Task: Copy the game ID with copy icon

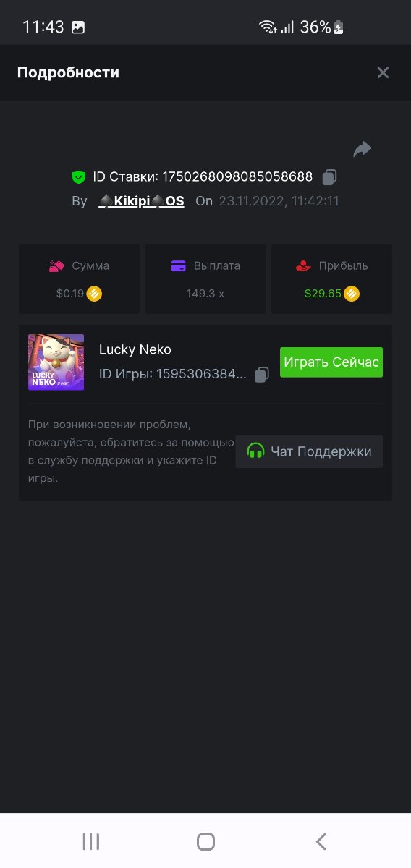Action: [x=262, y=374]
